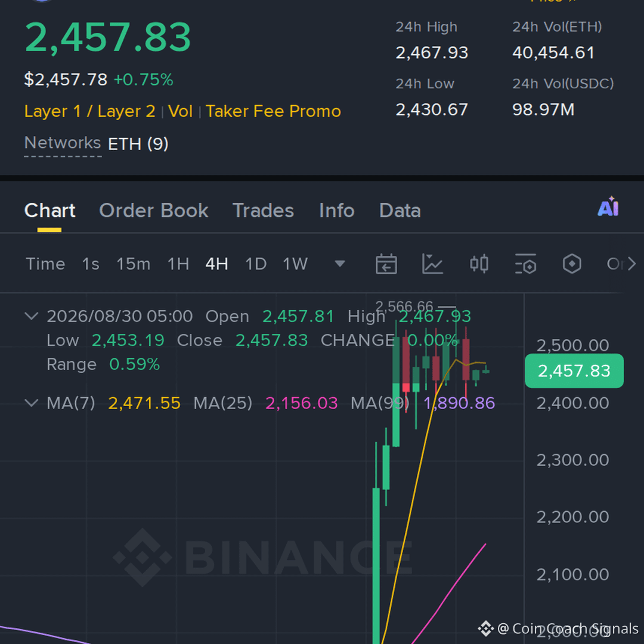
Task: Tap the 2026/08/30 05:00 candle timestamp
Action: (x=119, y=316)
